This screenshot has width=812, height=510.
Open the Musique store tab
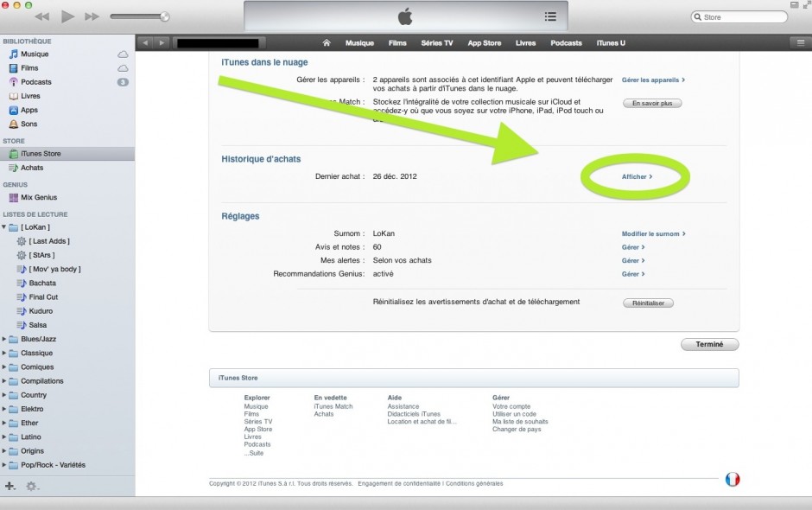359,43
